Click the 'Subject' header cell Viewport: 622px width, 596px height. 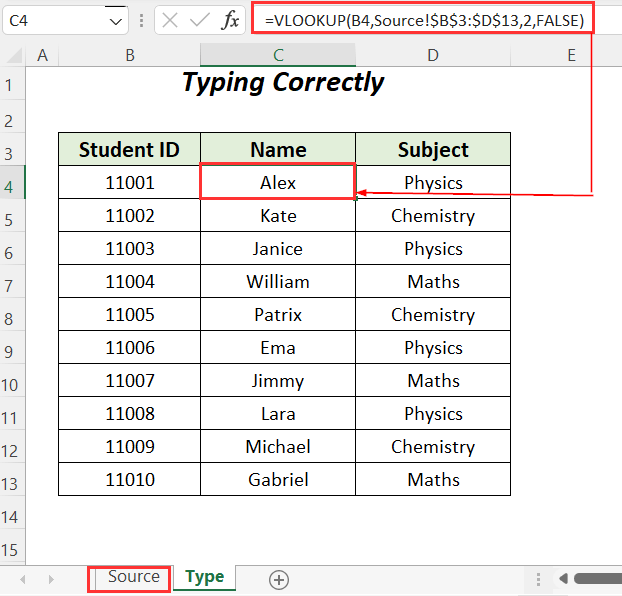click(x=433, y=149)
